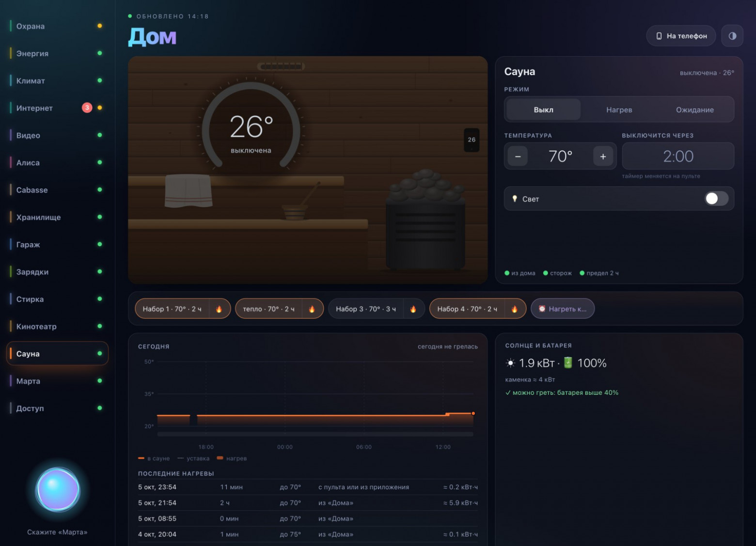Select the Нагрев mode

point(619,110)
